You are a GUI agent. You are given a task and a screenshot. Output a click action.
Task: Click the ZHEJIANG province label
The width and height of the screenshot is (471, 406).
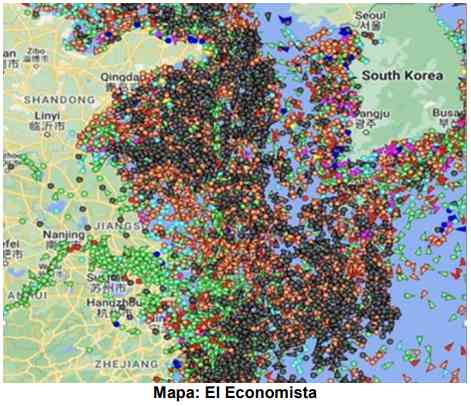(127, 364)
